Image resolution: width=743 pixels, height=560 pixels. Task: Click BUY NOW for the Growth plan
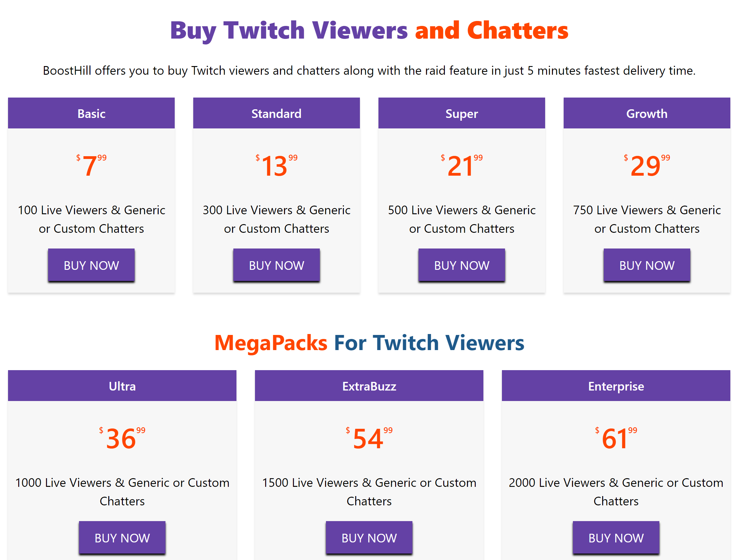pos(647,265)
